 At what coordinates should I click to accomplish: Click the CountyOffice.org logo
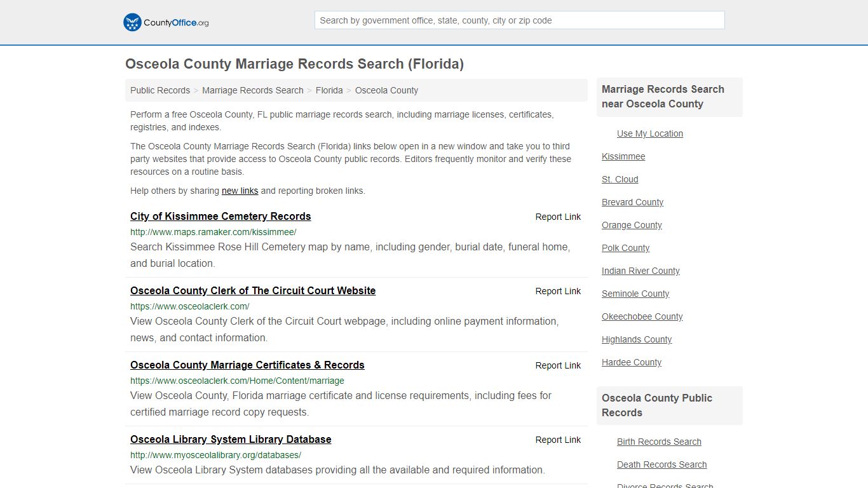click(x=166, y=22)
